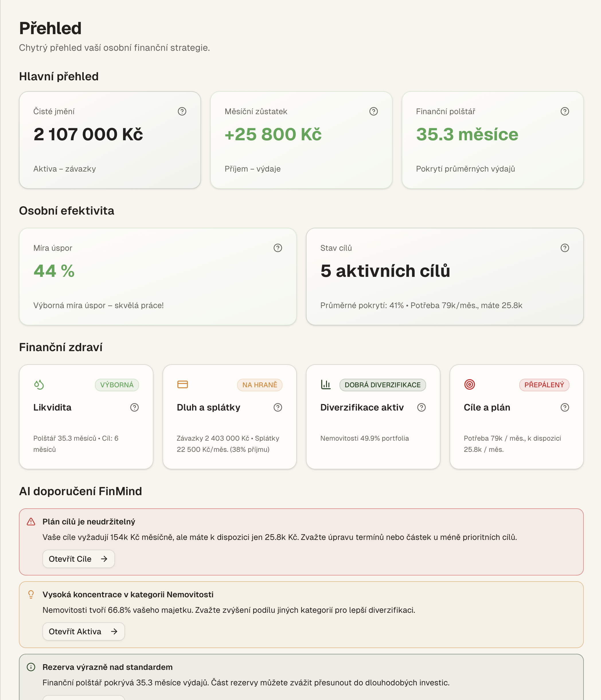
Task: Open the Otevřít Cíle button
Action: click(78, 559)
